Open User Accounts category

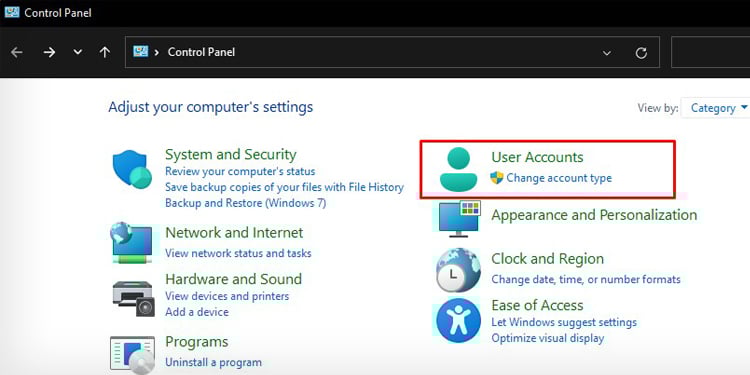537,157
